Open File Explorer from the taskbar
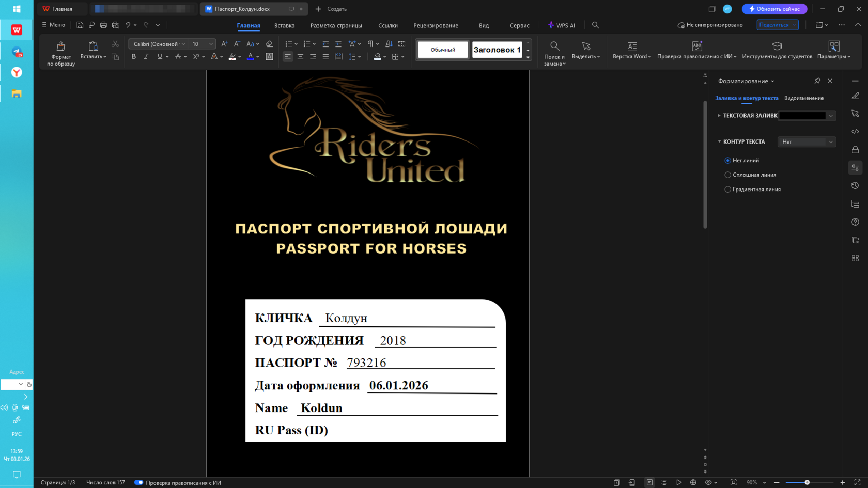This screenshot has height=488, width=868. [x=17, y=93]
